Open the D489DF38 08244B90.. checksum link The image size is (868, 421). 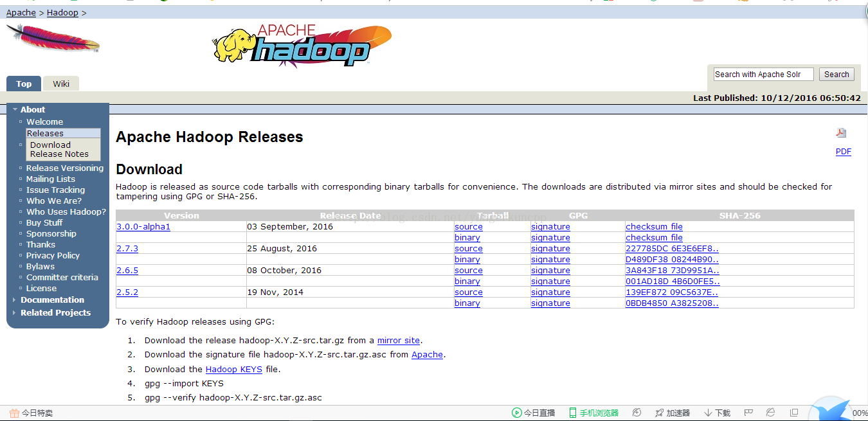pyautogui.click(x=673, y=260)
